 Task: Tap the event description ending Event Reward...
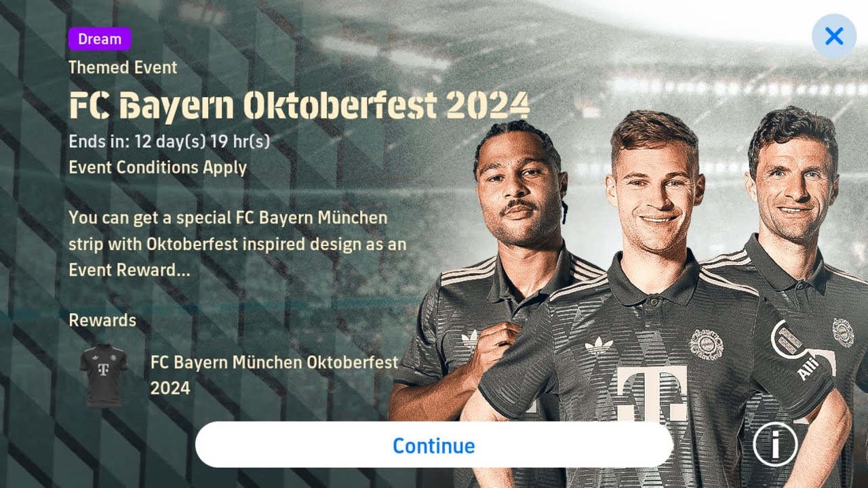click(x=237, y=244)
